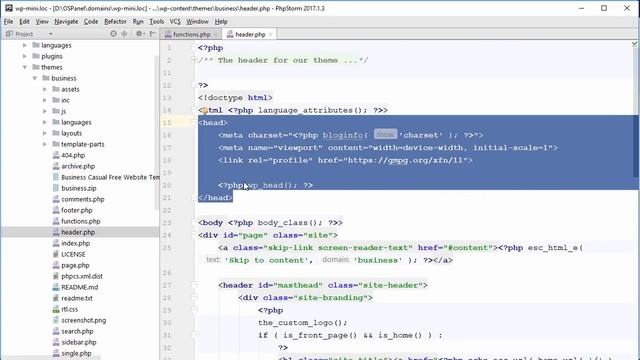Viewport: 640px width, 360px height.
Task: Open the Tools menu
Action: [156, 22]
